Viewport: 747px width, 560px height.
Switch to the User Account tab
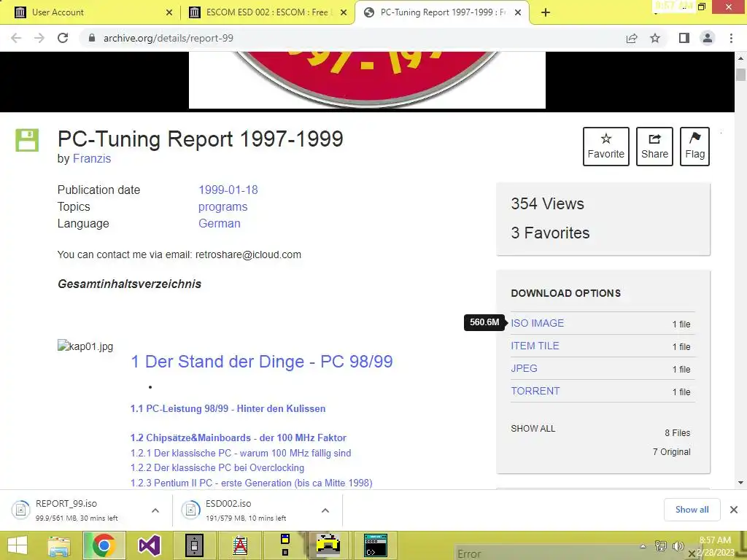click(90, 12)
